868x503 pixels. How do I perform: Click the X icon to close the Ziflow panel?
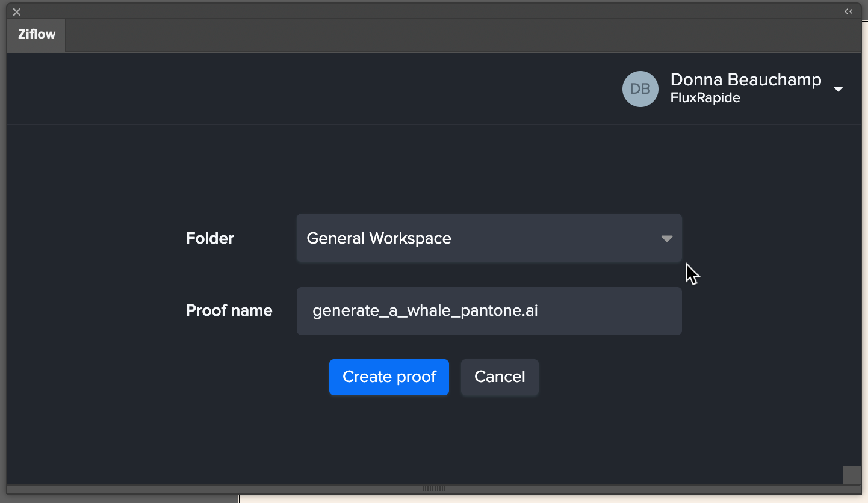16,11
